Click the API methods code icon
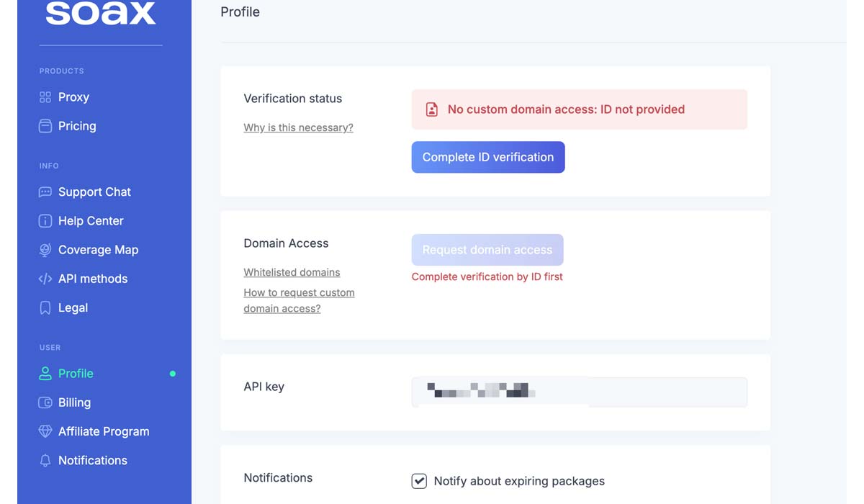 45,279
